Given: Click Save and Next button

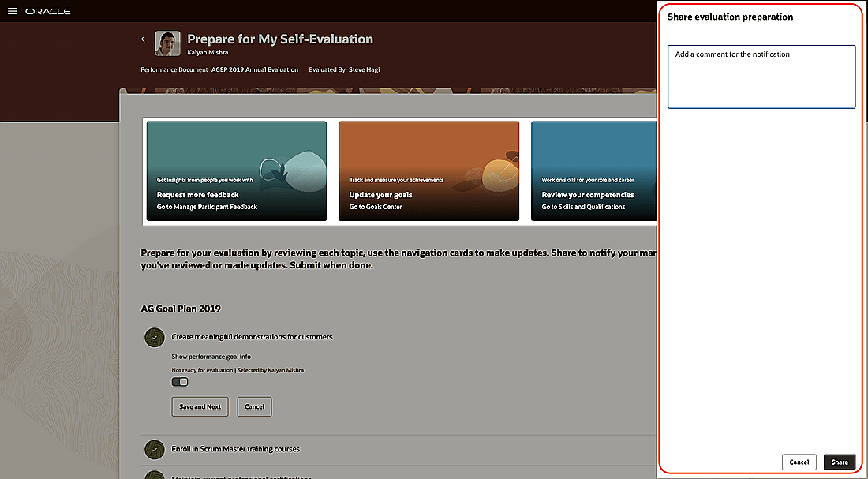Looking at the screenshot, I should [x=200, y=406].
